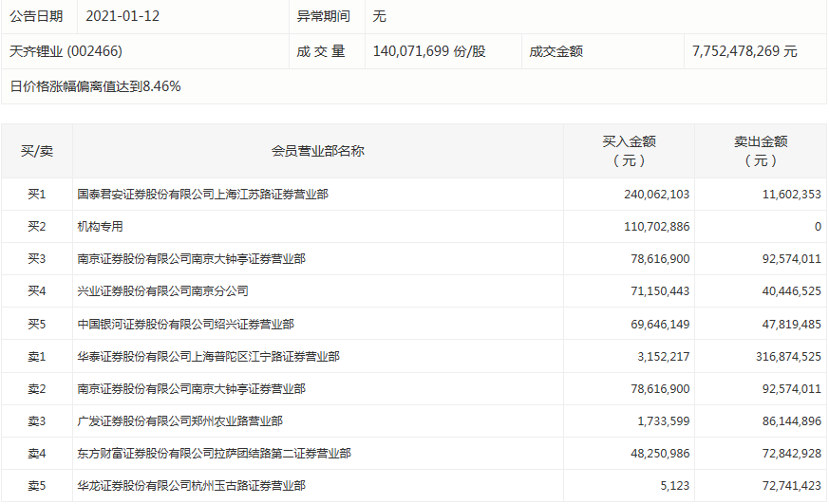Click the 买/卖 column header
Image resolution: width=829 pixels, height=504 pixels.
coord(37,151)
